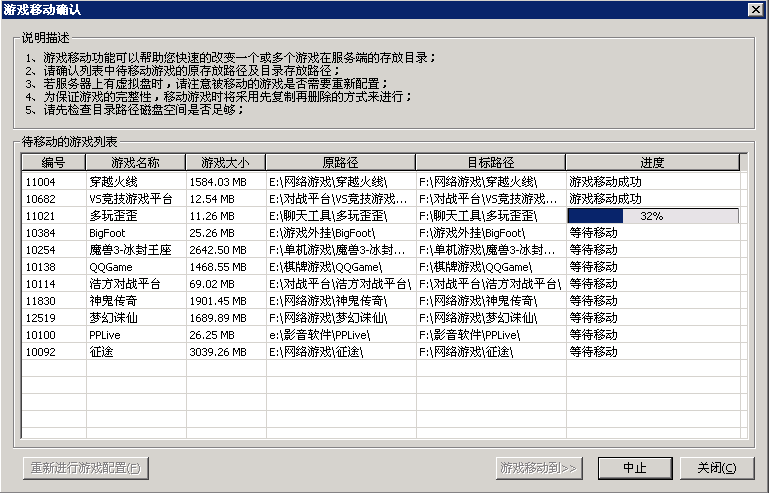
Task: Click size cell 1901.45 MB
Action: (x=218, y=301)
